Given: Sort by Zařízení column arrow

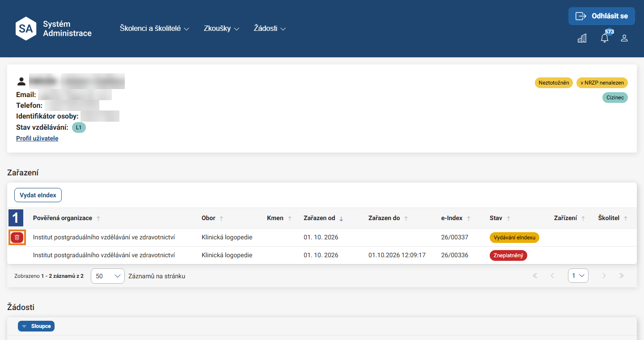Looking at the screenshot, I should pos(583,218).
